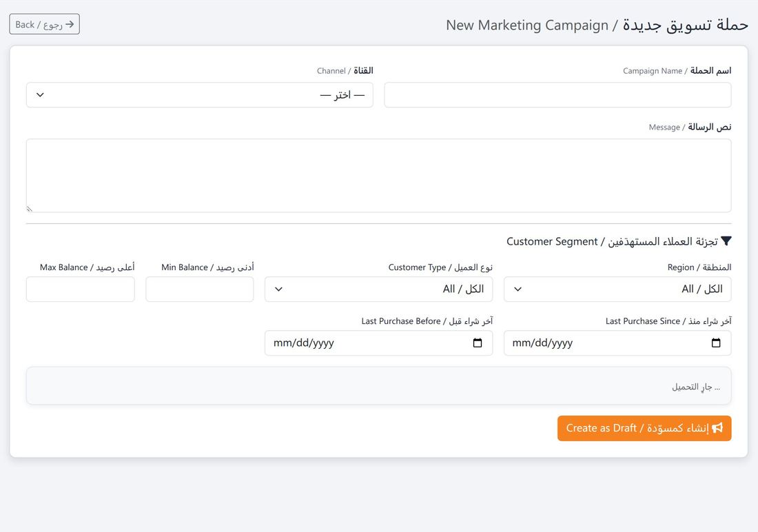Open the Customer Type dropdown
Viewport: 758px width, 532px height.
click(x=378, y=289)
